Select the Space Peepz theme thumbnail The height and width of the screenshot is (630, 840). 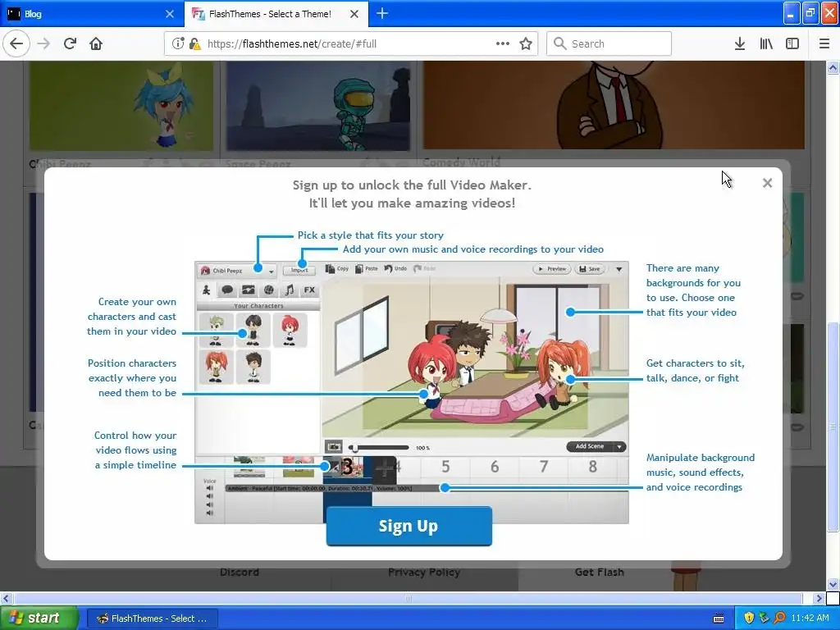tap(318, 106)
